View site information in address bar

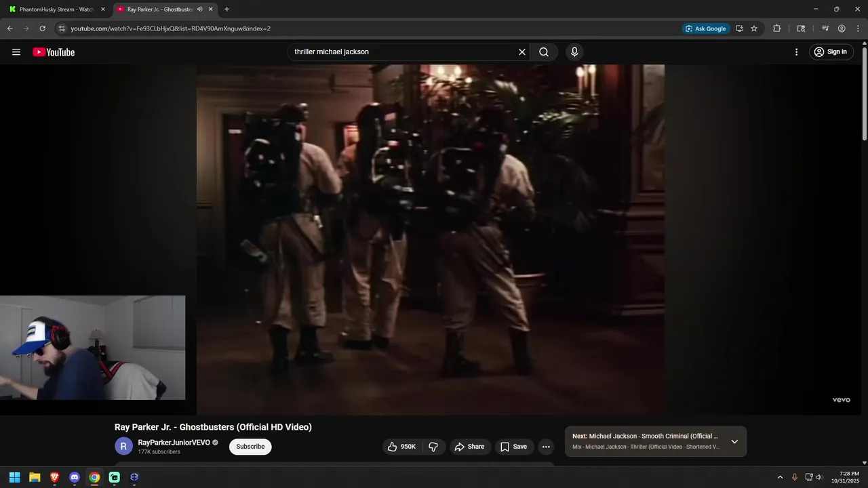(x=62, y=28)
